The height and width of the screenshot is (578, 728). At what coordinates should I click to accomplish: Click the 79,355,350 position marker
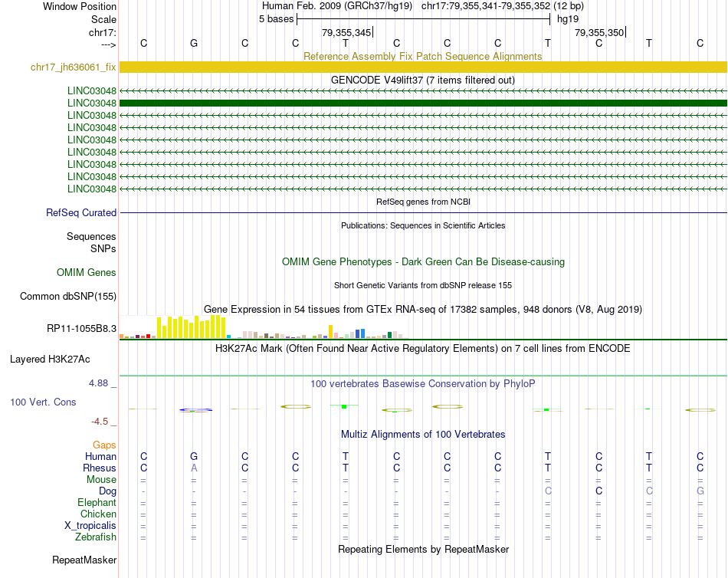tap(600, 32)
